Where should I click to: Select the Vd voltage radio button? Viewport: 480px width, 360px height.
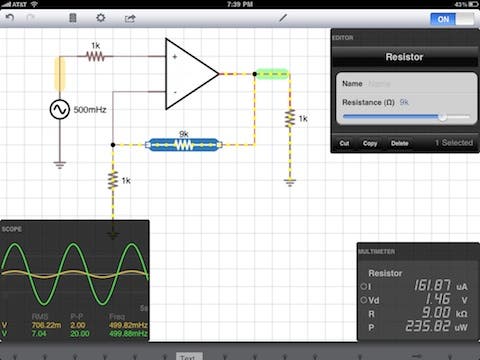click(364, 300)
